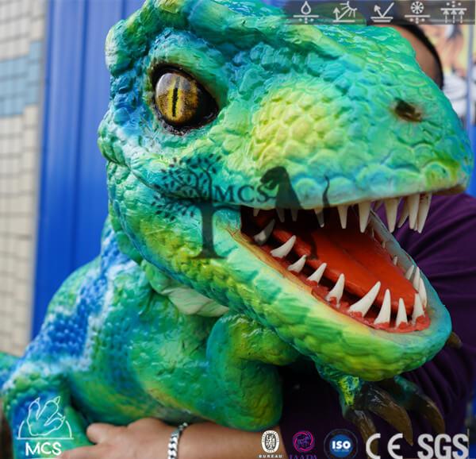The height and width of the screenshot is (459, 476).
Task: Click the pink IAAPA logo
Action: pyautogui.click(x=303, y=443)
